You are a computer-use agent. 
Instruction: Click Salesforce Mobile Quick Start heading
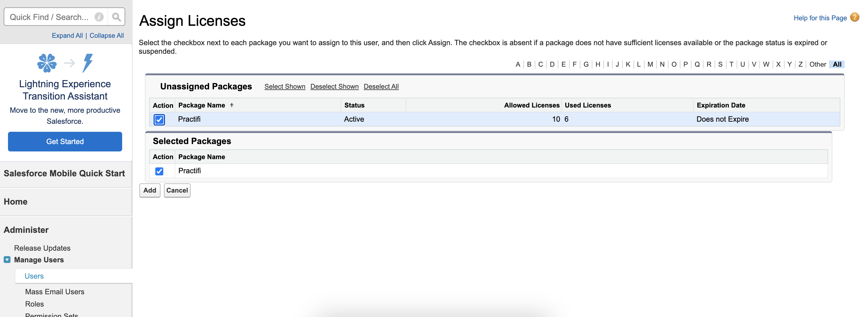(x=64, y=173)
